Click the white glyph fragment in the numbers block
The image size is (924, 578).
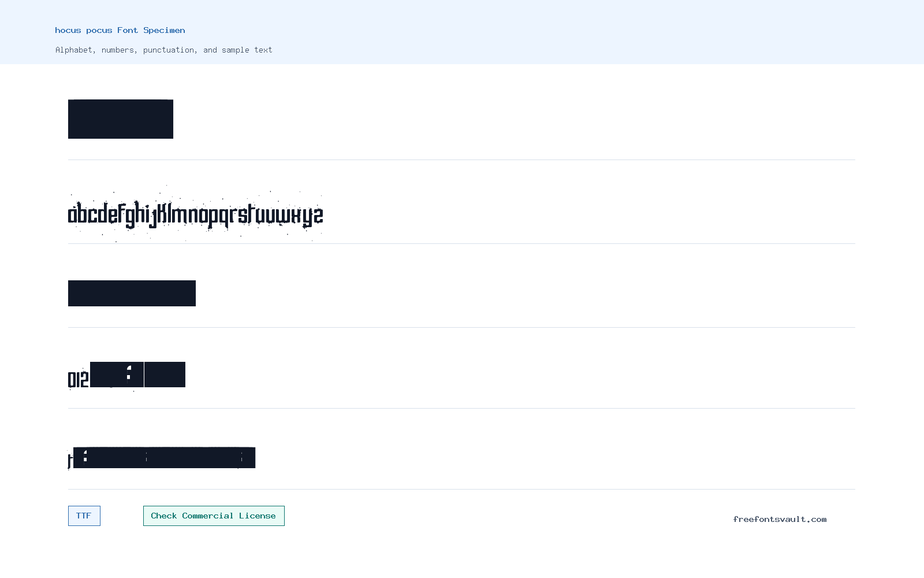pyautogui.click(x=129, y=373)
